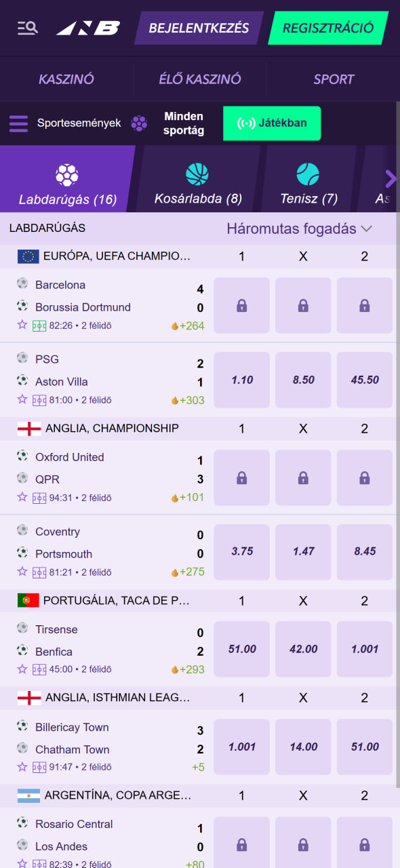Open match tracker icon for the Barcelona match
400x868 pixels.
point(39,325)
